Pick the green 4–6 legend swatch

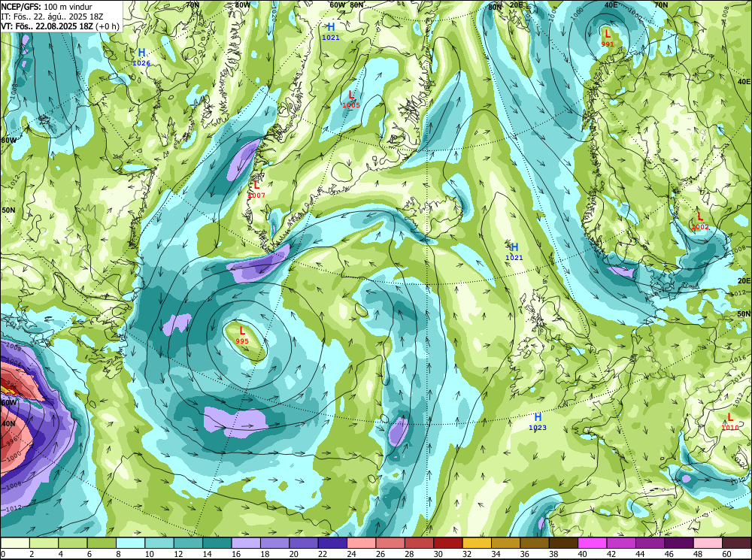point(73,543)
